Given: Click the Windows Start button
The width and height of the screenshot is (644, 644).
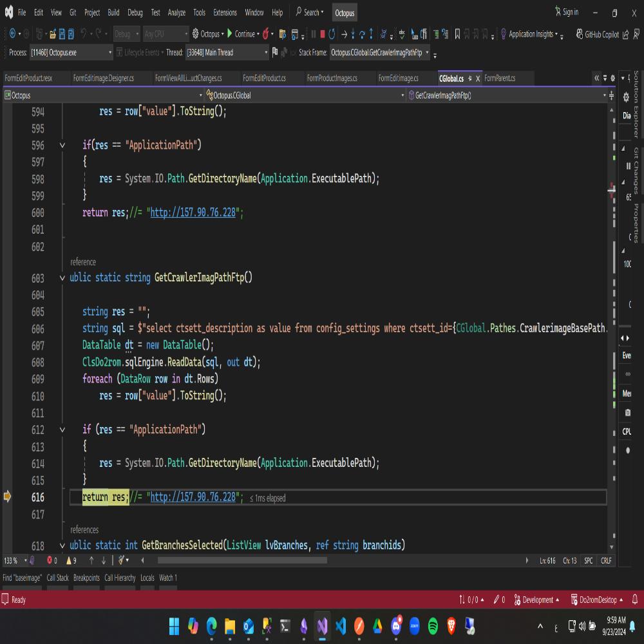Looking at the screenshot, I should [x=174, y=626].
